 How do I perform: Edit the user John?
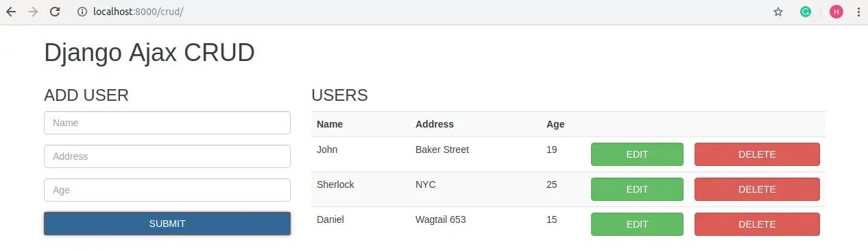[x=637, y=154]
